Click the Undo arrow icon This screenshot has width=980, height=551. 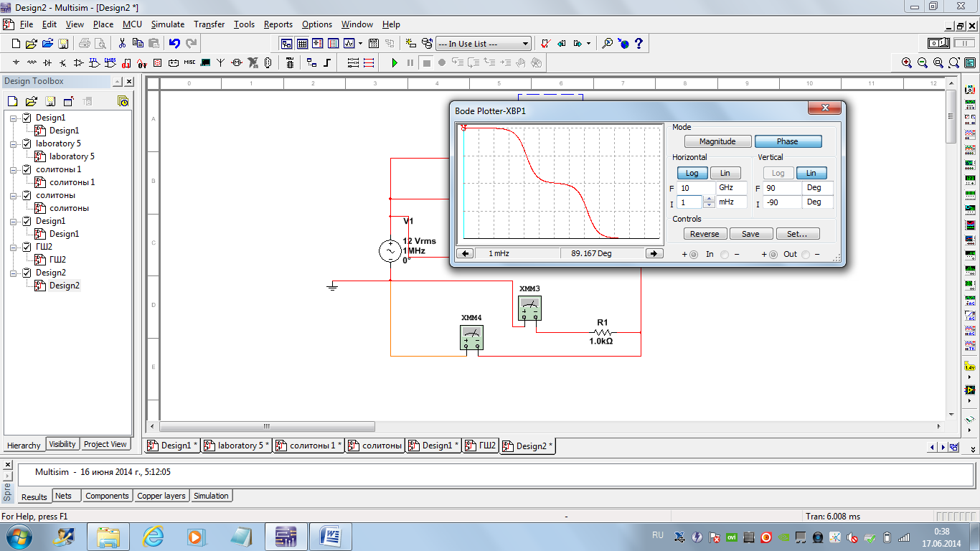[x=174, y=44]
